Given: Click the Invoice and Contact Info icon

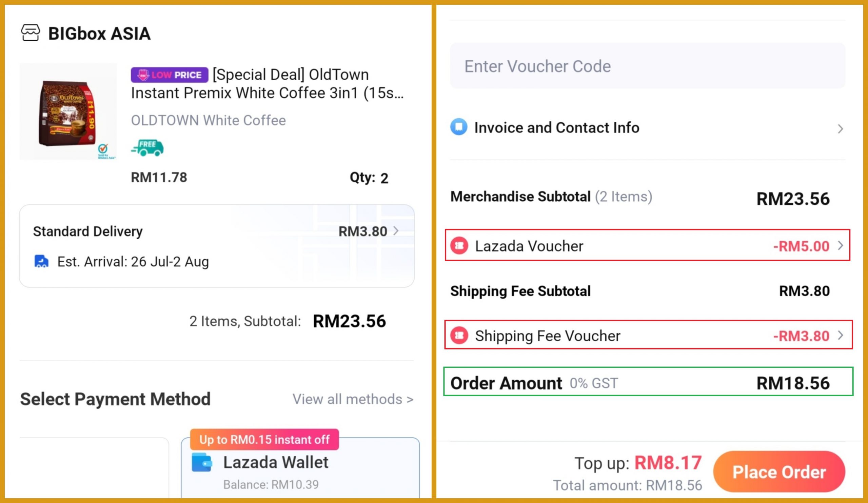Looking at the screenshot, I should coord(459,127).
